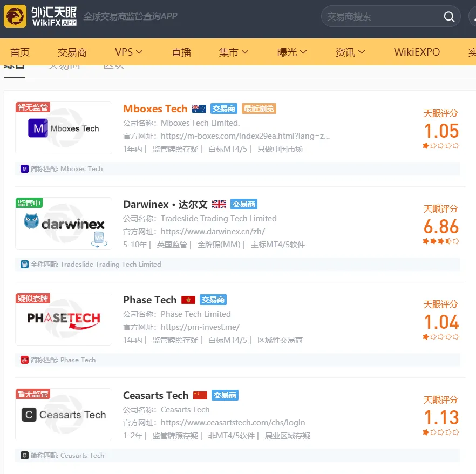Click the Ceasarts Tech logo thumbnail
Screen dimensions: 476x474
64,415
